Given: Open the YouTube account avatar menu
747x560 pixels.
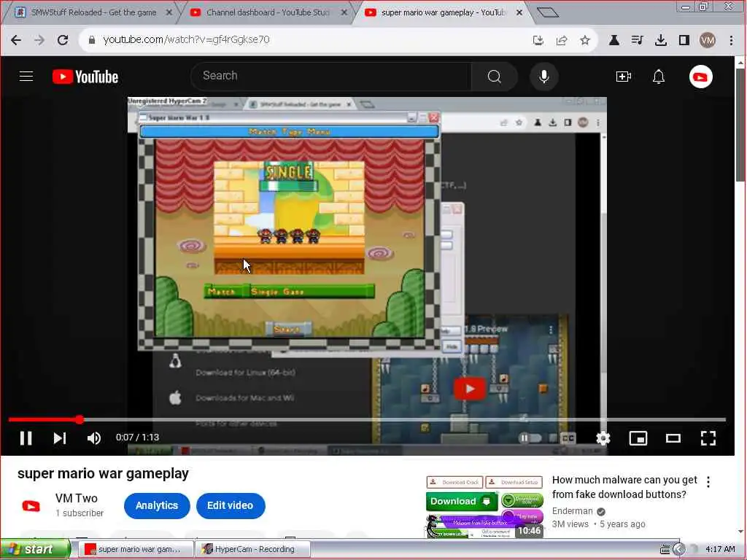Looking at the screenshot, I should tap(701, 77).
